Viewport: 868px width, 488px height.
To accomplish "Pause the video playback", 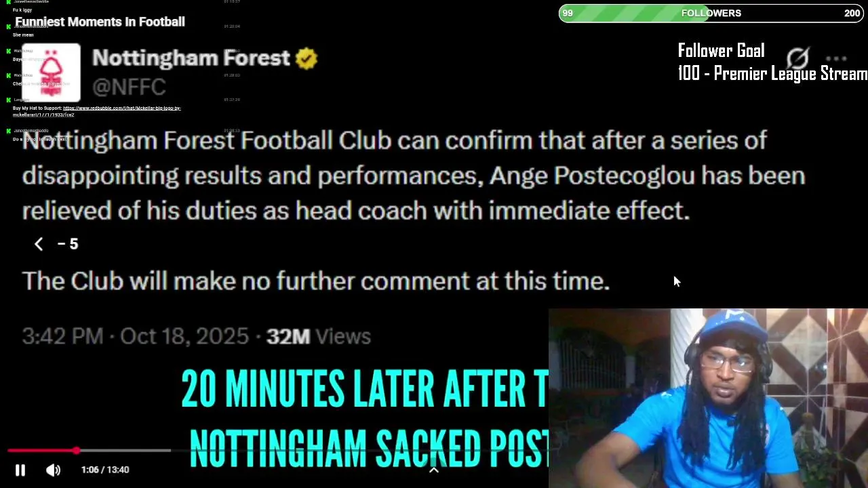I will 20,470.
